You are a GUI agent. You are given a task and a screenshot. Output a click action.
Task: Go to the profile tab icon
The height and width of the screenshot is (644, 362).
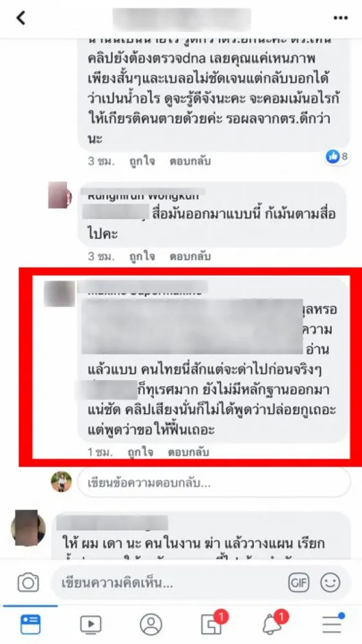(151, 625)
